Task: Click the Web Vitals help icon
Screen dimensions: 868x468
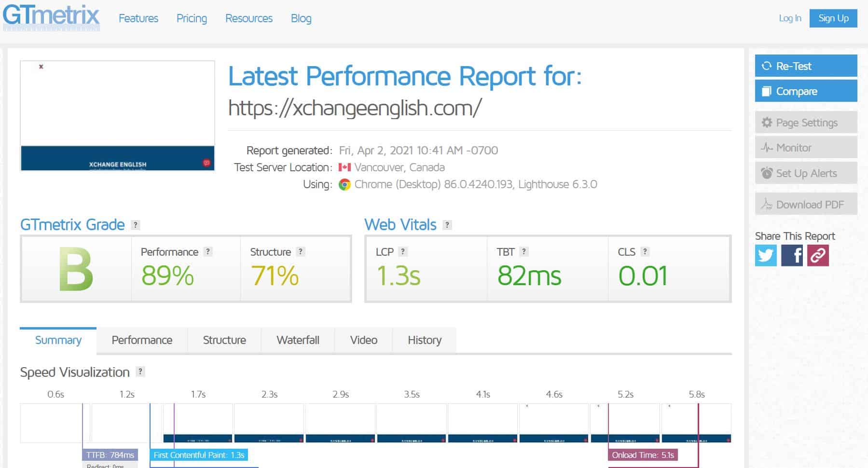Action: (x=447, y=225)
